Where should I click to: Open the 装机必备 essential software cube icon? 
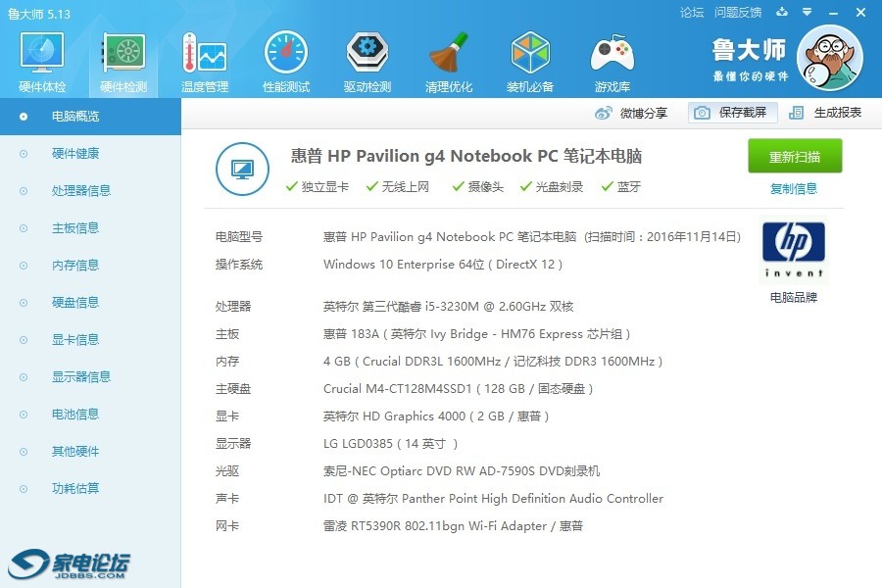pyautogui.click(x=530, y=62)
